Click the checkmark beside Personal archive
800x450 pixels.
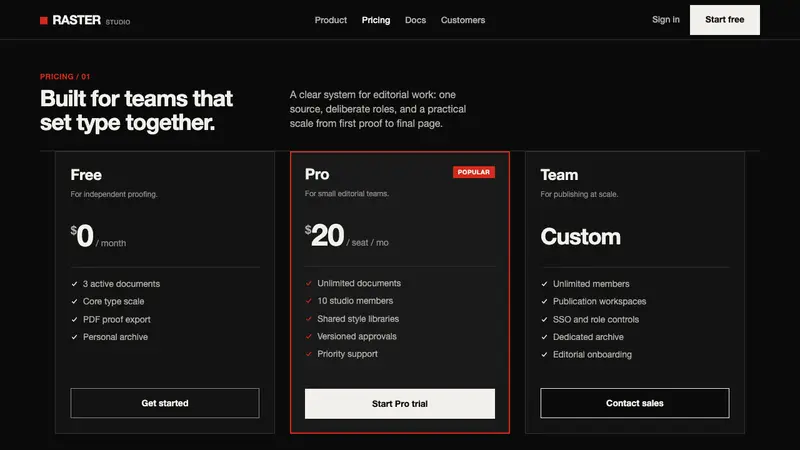click(74, 337)
